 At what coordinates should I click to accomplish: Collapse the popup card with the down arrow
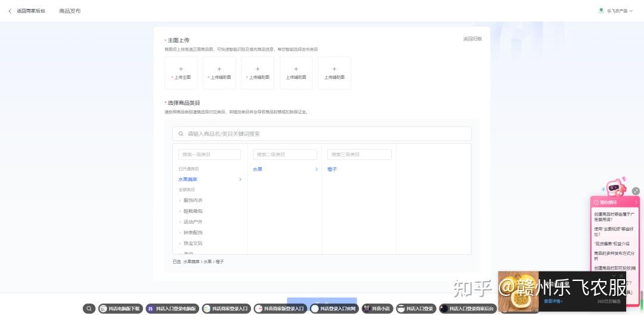click(x=614, y=275)
